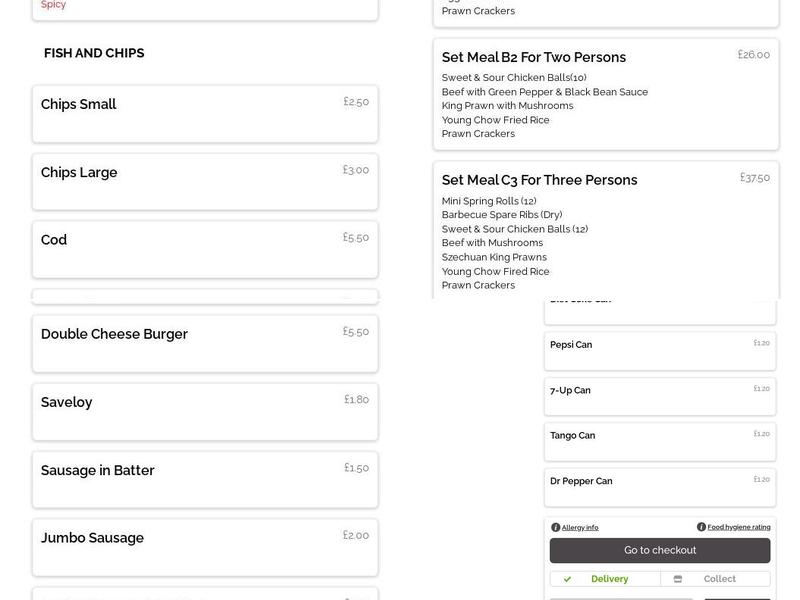Click the green checkmark on Delivery
This screenshot has height=600, width=800.
click(567, 578)
